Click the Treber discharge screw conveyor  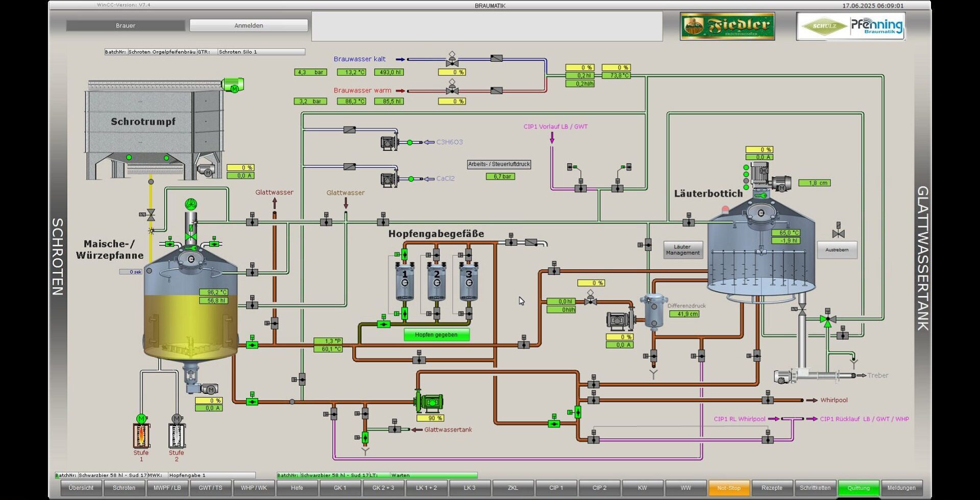point(814,376)
